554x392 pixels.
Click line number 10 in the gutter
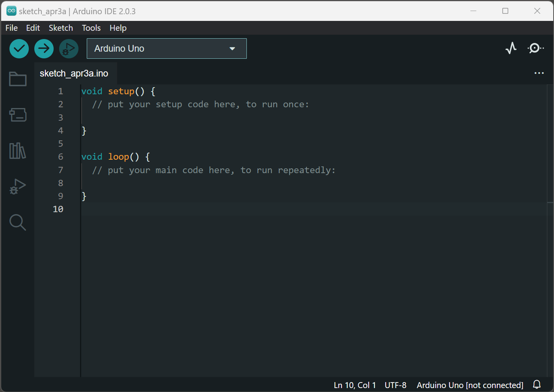tap(58, 209)
